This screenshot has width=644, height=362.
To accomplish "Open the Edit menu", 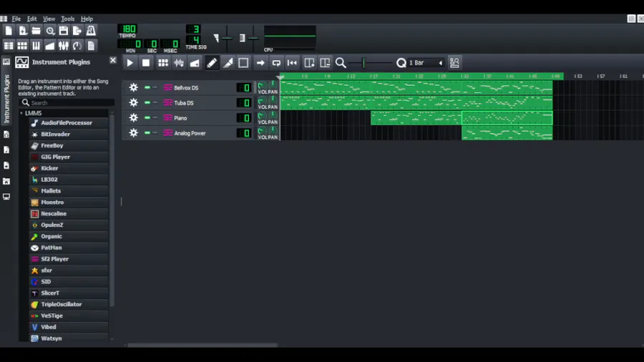I will click(31, 19).
